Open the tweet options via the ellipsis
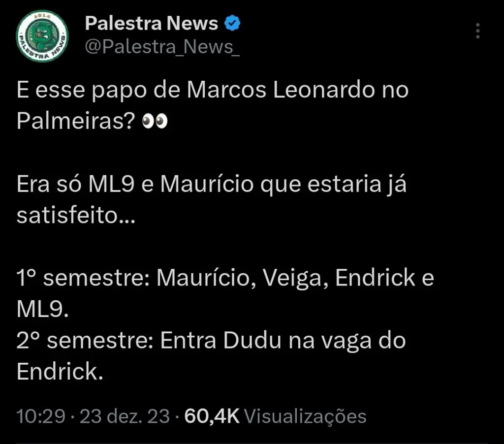504x444 pixels. click(x=478, y=31)
